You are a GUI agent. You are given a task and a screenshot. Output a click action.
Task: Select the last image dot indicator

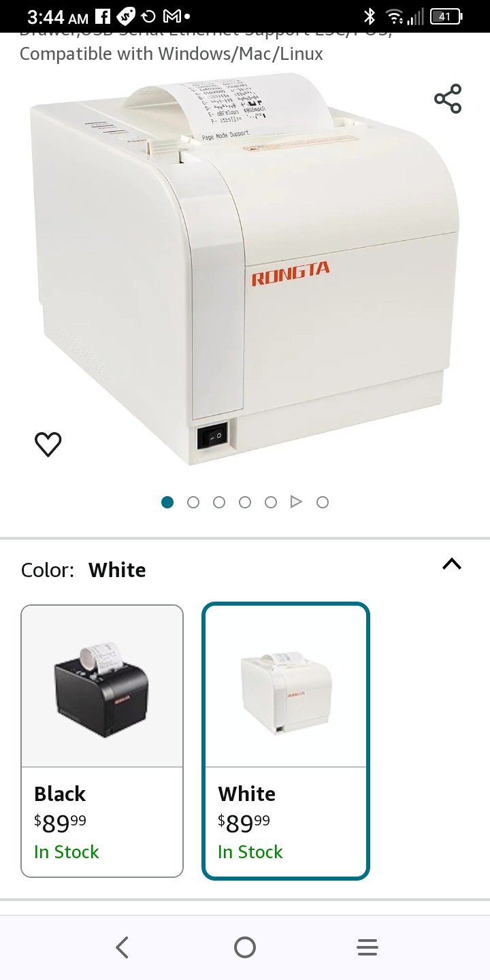(323, 502)
